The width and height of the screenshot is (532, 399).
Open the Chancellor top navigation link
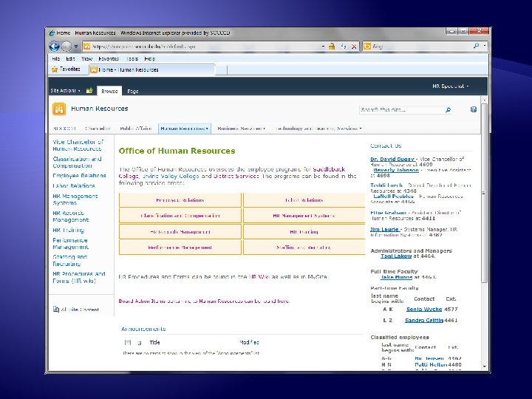tap(98, 129)
